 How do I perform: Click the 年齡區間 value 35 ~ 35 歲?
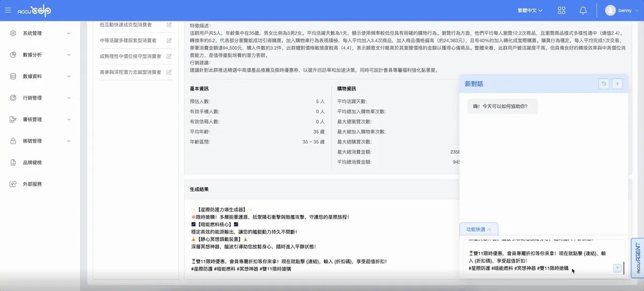314,142
